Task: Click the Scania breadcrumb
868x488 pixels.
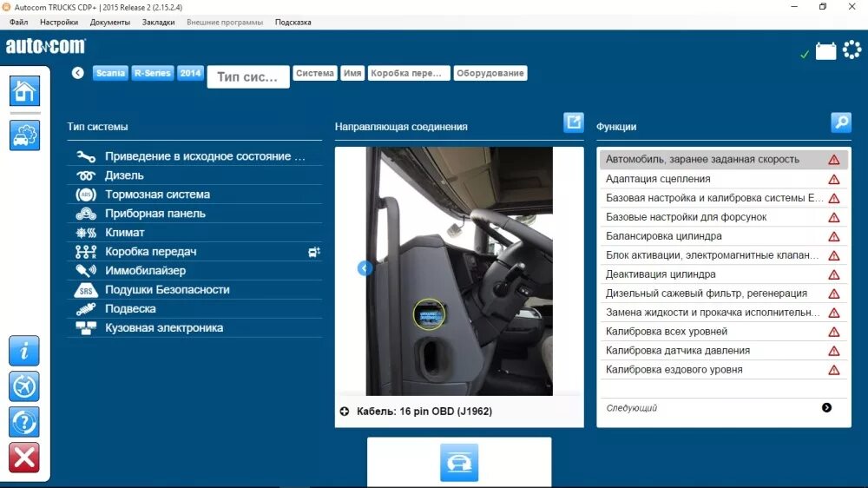Action: click(x=110, y=73)
